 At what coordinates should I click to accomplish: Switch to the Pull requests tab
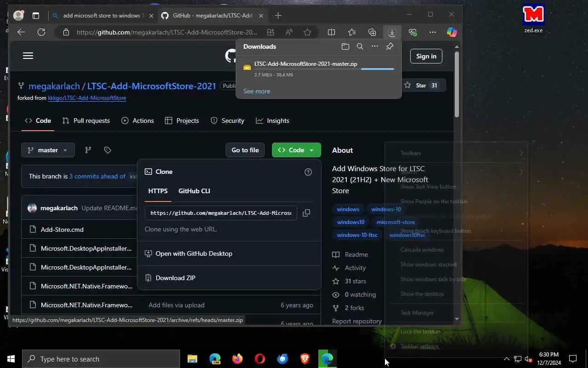[x=86, y=121]
